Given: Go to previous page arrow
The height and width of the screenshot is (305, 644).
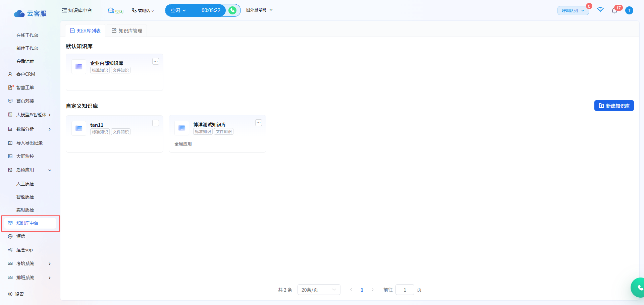Looking at the screenshot, I should pos(351,290).
